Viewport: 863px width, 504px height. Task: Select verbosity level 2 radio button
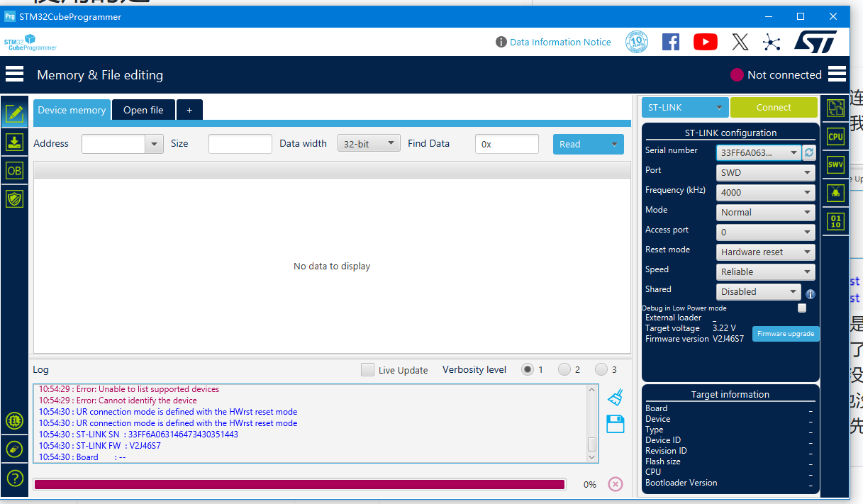coord(564,369)
